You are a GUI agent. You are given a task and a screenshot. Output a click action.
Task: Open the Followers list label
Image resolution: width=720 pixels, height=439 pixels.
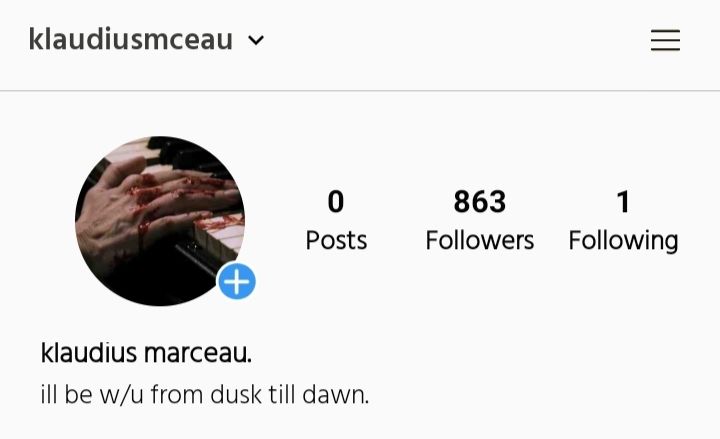coord(479,240)
